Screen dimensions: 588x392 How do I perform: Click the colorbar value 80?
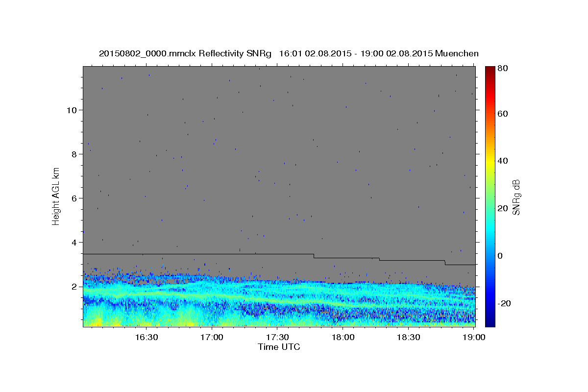click(503, 69)
